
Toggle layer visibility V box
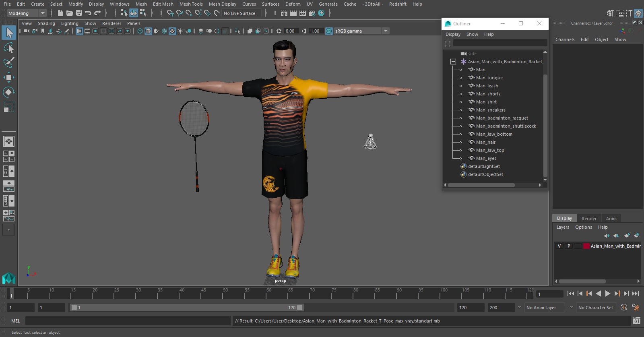click(x=559, y=246)
